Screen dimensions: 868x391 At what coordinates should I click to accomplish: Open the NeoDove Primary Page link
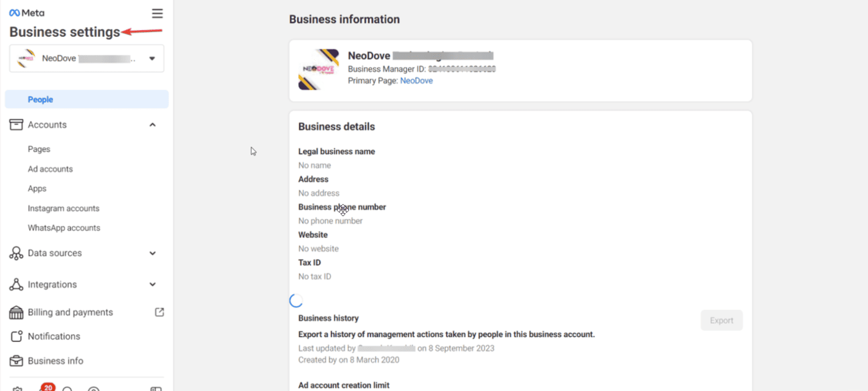[416, 81]
